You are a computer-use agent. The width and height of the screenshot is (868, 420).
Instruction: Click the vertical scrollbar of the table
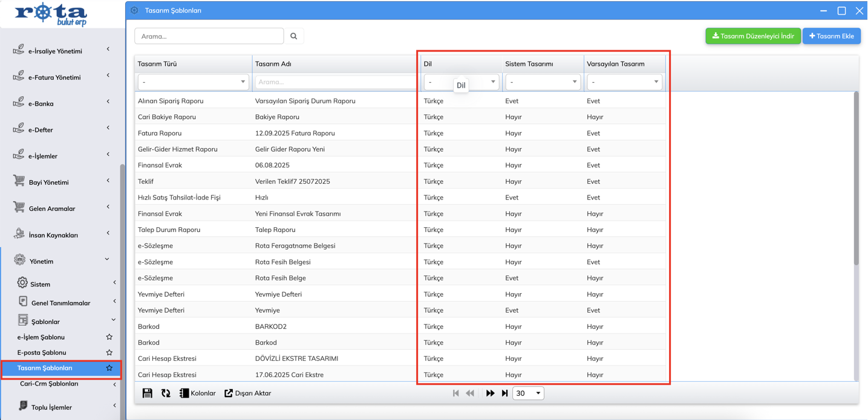tap(856, 178)
